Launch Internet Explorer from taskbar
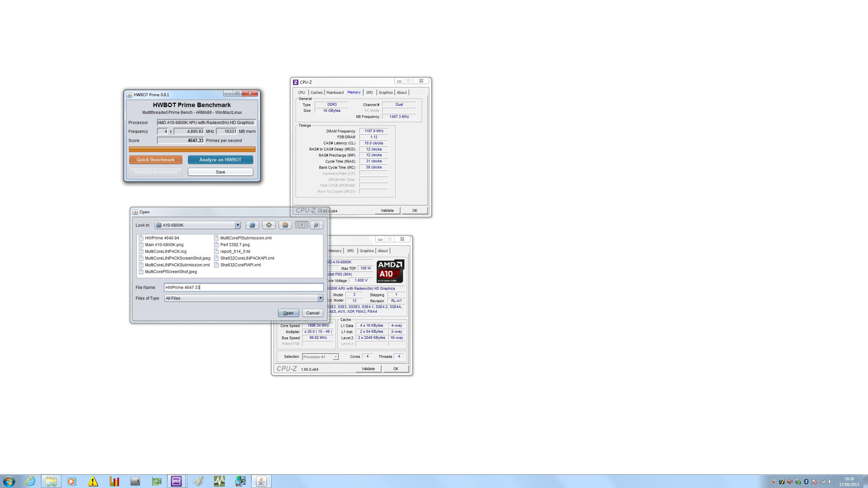 [x=31, y=481]
